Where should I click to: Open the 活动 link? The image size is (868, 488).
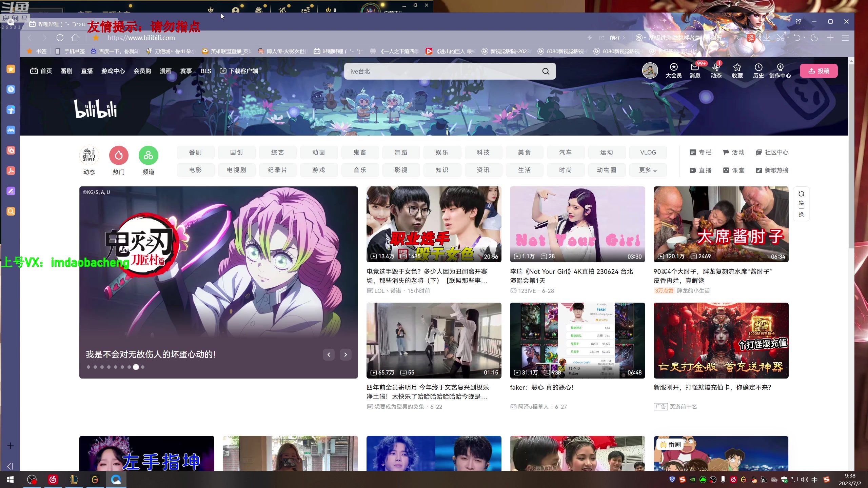[734, 152]
